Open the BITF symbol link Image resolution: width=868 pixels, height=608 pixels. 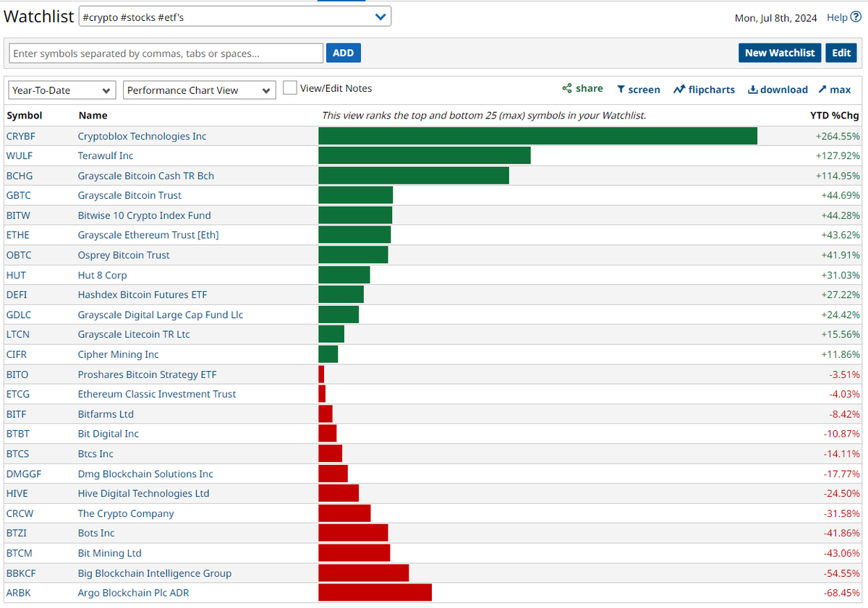click(x=17, y=414)
